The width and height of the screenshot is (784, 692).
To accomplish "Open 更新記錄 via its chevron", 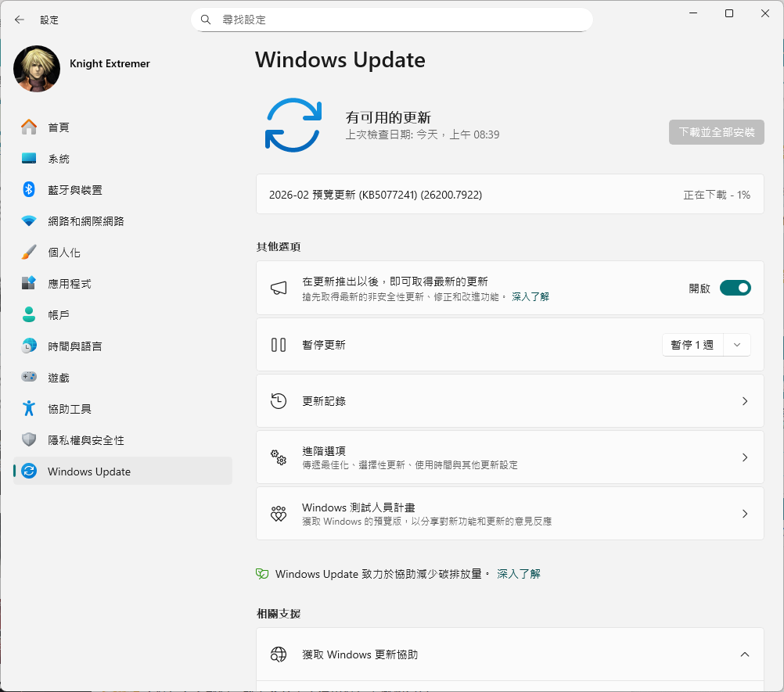I will click(x=745, y=401).
